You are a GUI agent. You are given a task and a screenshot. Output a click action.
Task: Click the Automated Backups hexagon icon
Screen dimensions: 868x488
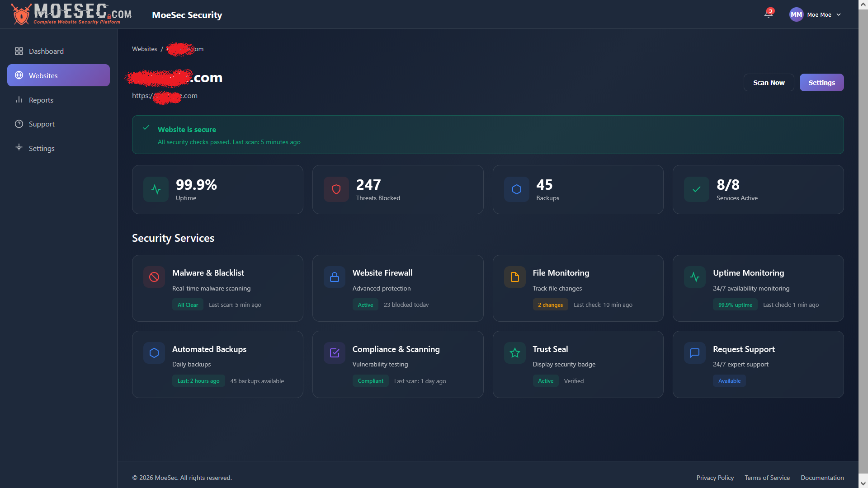[x=154, y=353]
